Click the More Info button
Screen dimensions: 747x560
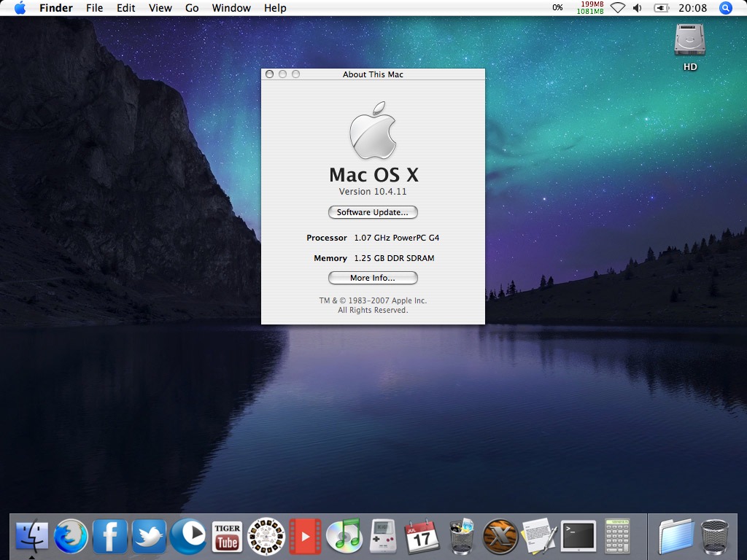click(373, 278)
